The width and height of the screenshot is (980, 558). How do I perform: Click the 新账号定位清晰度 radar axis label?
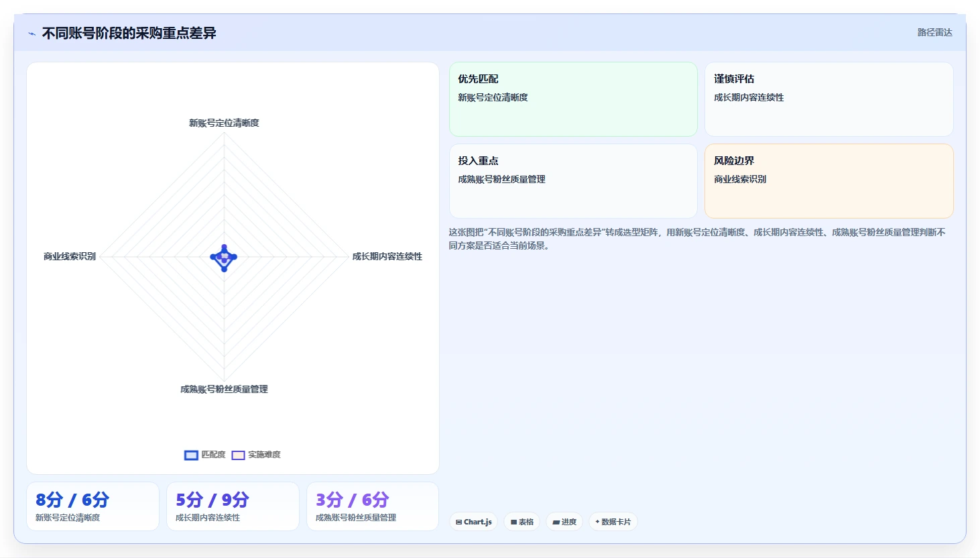[224, 123]
